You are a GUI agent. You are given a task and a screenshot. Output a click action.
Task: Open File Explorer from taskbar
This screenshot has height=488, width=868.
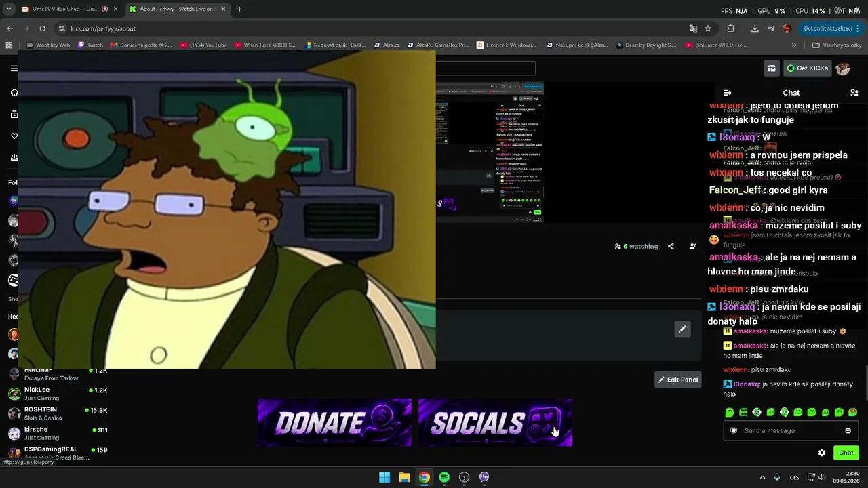pyautogui.click(x=404, y=477)
